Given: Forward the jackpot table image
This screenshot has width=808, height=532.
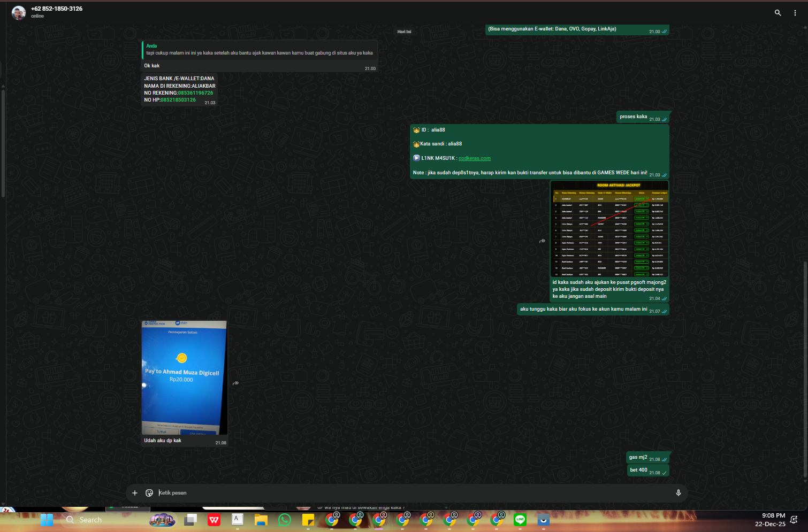Looking at the screenshot, I should click(542, 241).
